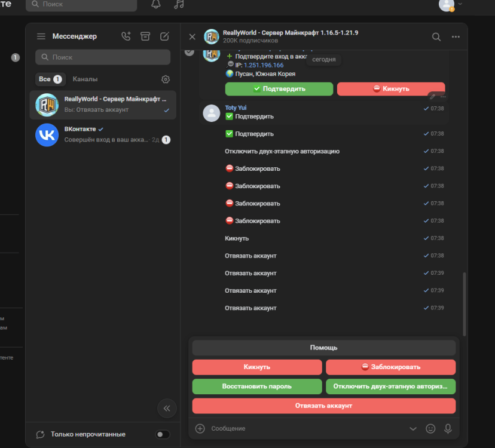The width and height of the screenshot is (495, 448).
Task: Click 'Отключить двух-этапную авториз...' keyboard button
Action: [391, 386]
